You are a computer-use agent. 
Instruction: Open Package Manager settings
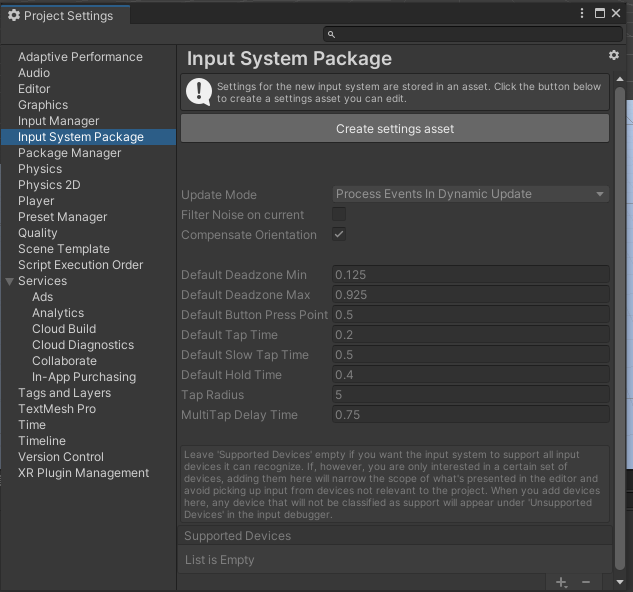tap(69, 153)
